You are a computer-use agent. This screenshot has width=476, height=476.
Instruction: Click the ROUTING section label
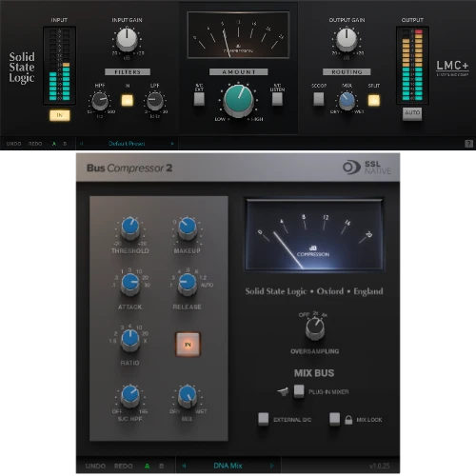click(347, 72)
